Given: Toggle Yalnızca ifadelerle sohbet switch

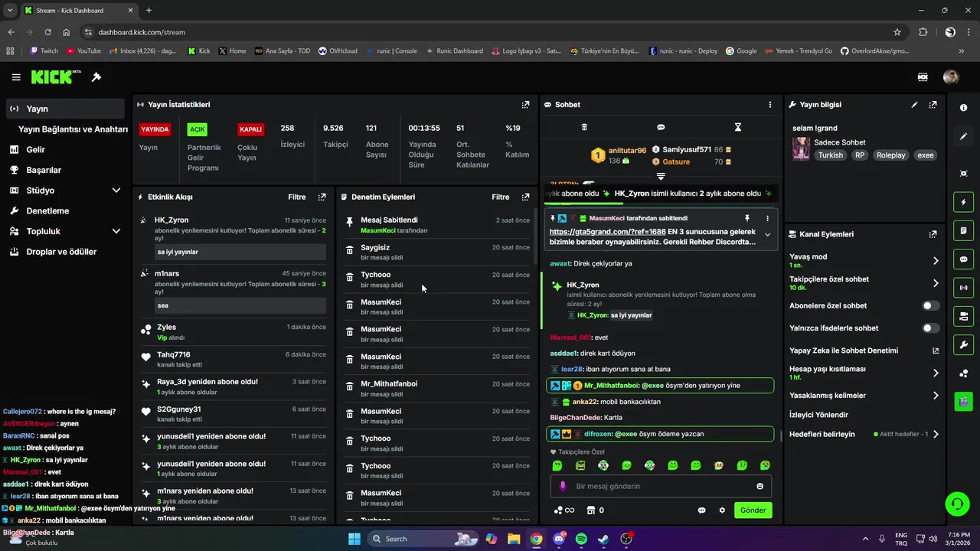Looking at the screenshot, I should pos(930,328).
